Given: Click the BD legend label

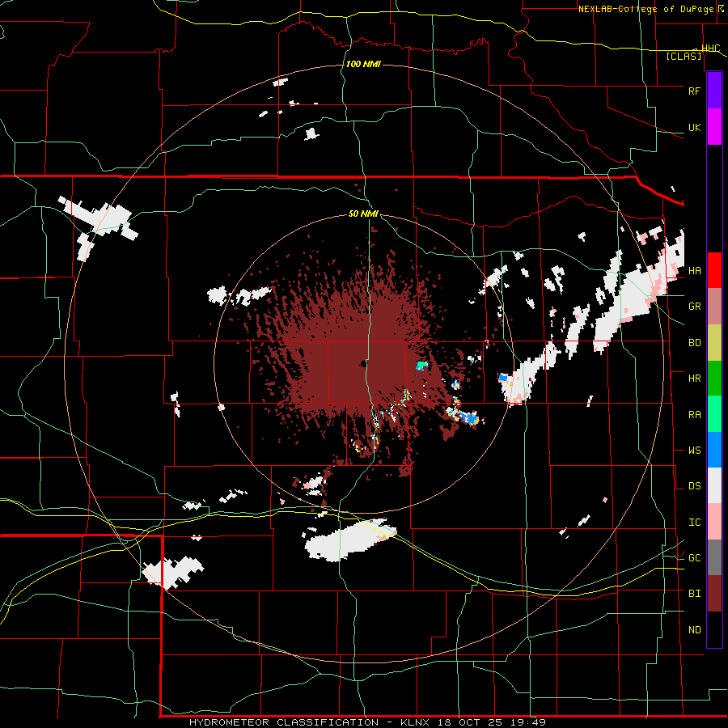Looking at the screenshot, I should 694,343.
